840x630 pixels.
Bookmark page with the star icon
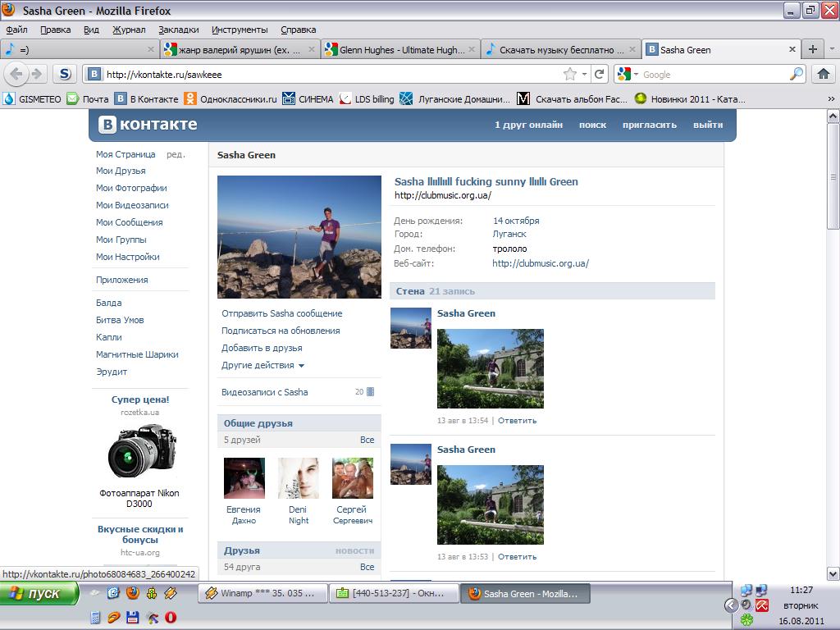click(570, 74)
